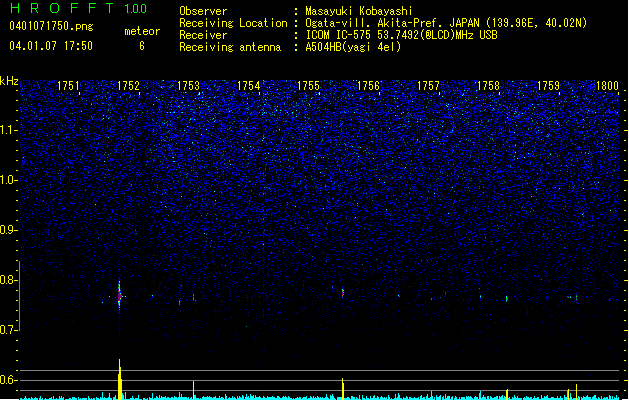
Task: Click the 1754 time axis marker
Action: [x=248, y=85]
